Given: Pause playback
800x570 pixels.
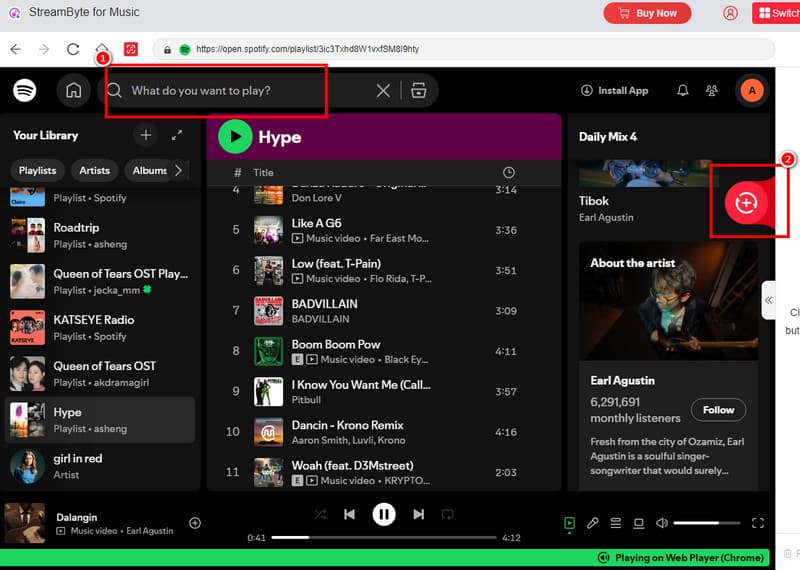Looking at the screenshot, I should [x=384, y=514].
